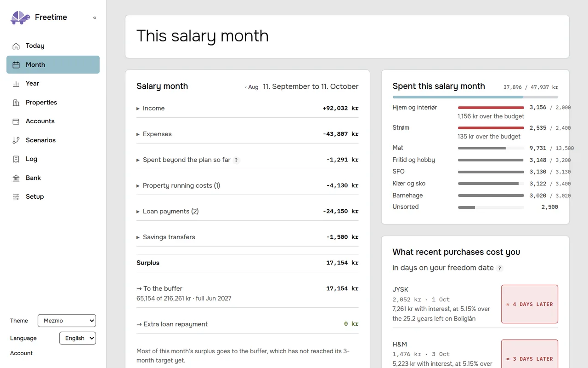Click the total spent progress bar
The height and width of the screenshot is (368, 588).
pyautogui.click(x=475, y=97)
